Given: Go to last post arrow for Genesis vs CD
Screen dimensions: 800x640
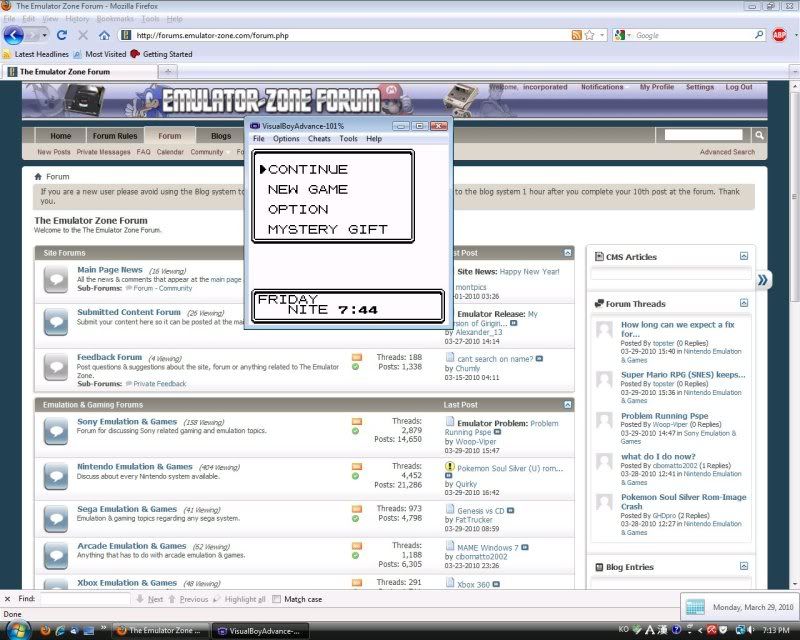Looking at the screenshot, I should [511, 511].
